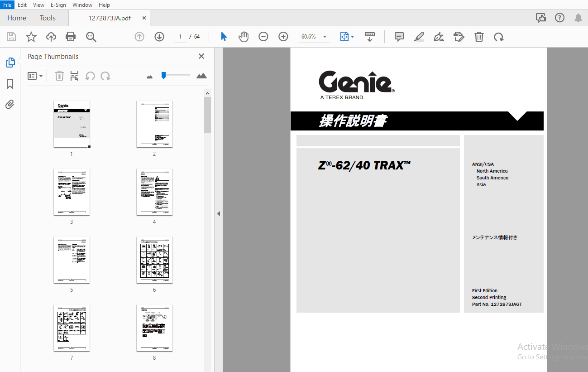Image resolution: width=588 pixels, height=372 pixels.
Task: Open the View menu
Action: (38, 5)
